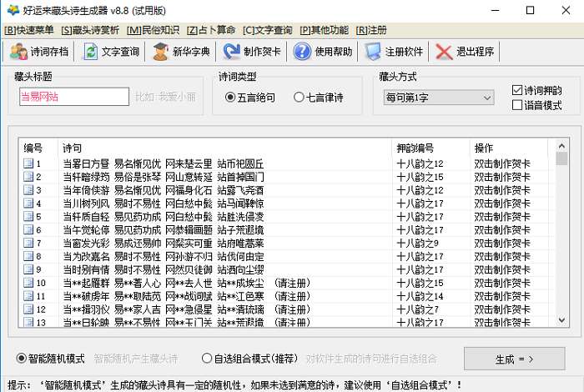Click 双击制作贺卡 in row 5
The height and width of the screenshot is (392, 584).
tap(502, 217)
